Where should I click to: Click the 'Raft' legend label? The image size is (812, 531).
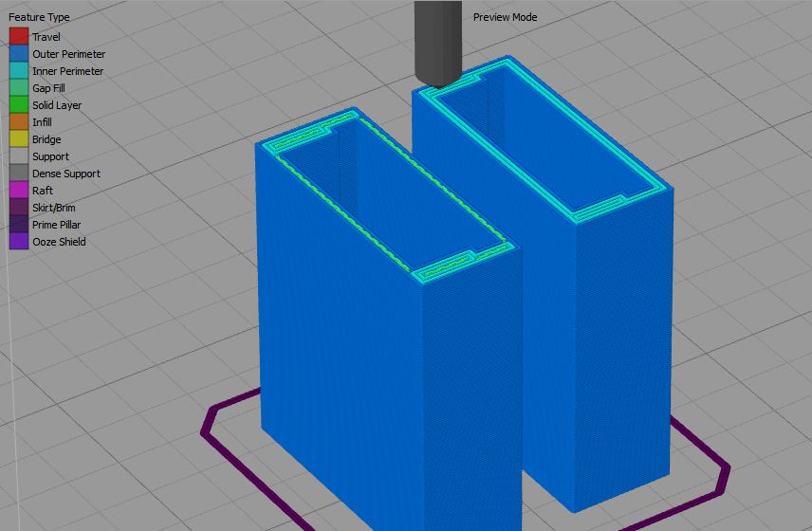tap(43, 191)
